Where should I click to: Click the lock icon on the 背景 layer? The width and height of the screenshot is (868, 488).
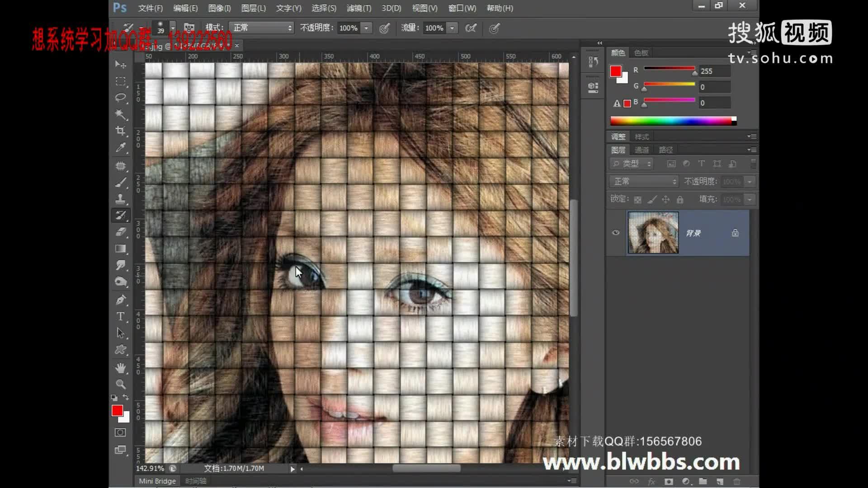[735, 233]
